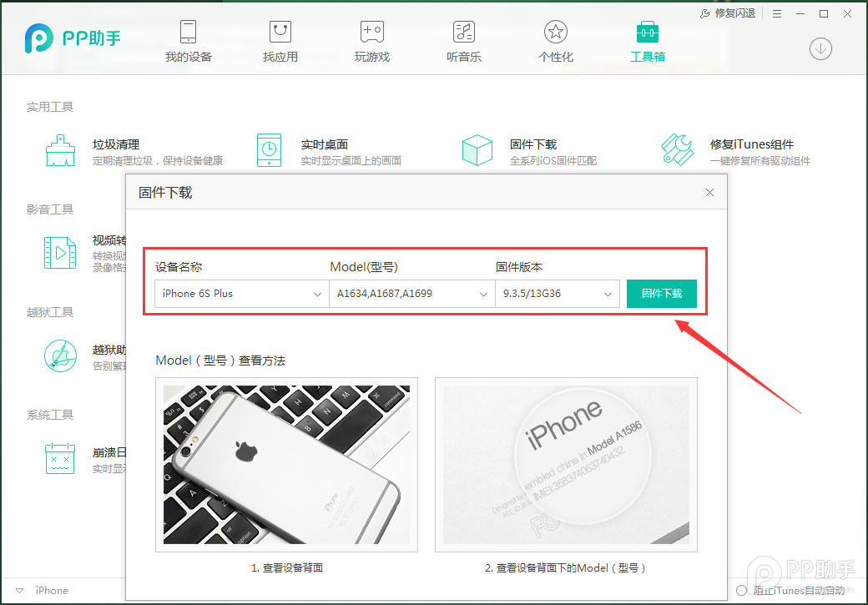The image size is (868, 605).
Task: Click the 固件下载 cube icon
Action: 477,150
